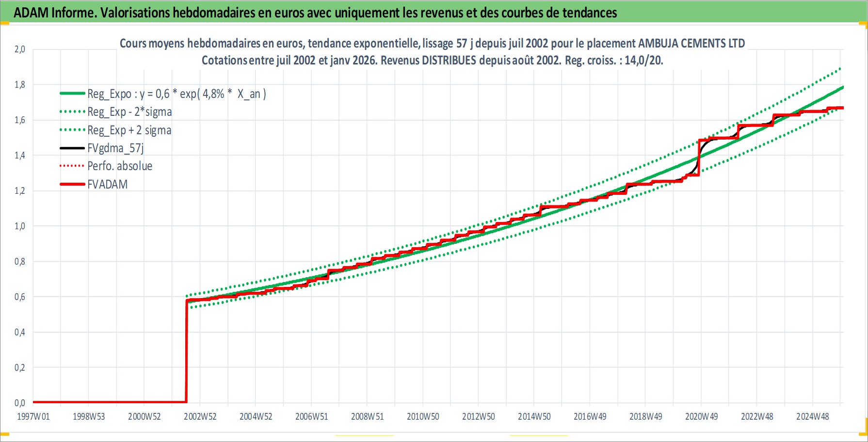Click the y-axis label 1,8
The height and width of the screenshot is (442, 868).
19,84
